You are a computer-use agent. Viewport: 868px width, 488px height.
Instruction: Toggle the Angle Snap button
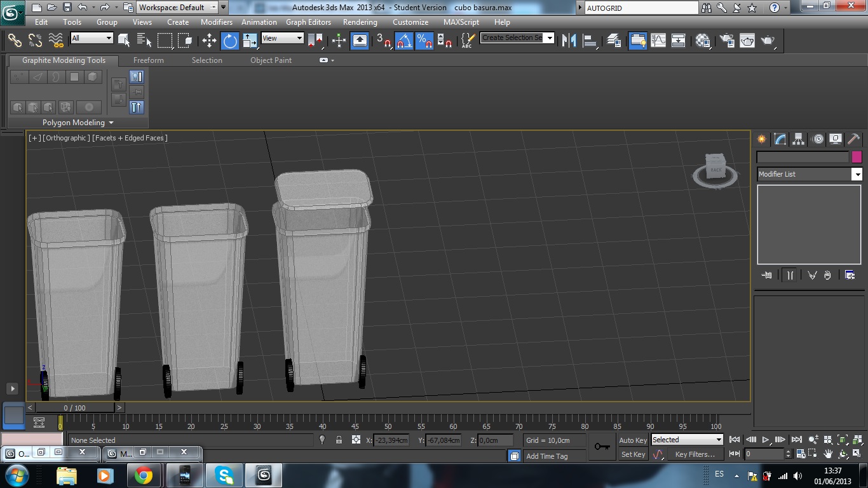point(404,41)
